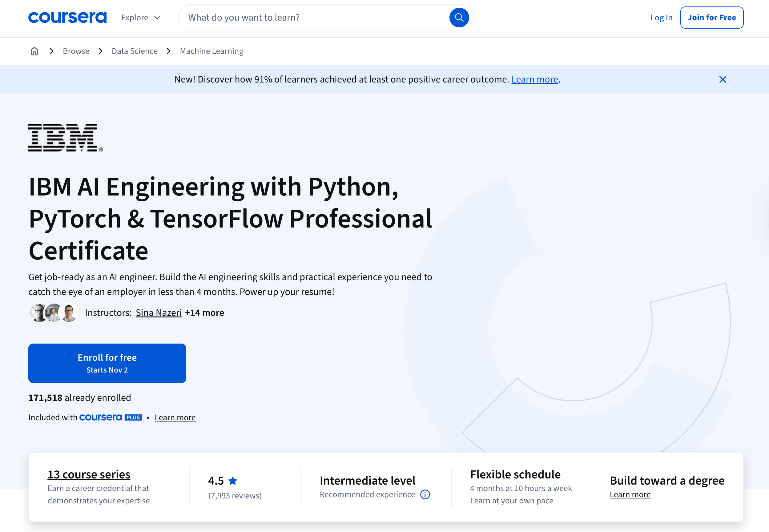Navigate to Browse in the breadcrumb
Viewport: 769px width, 532px height.
[76, 51]
